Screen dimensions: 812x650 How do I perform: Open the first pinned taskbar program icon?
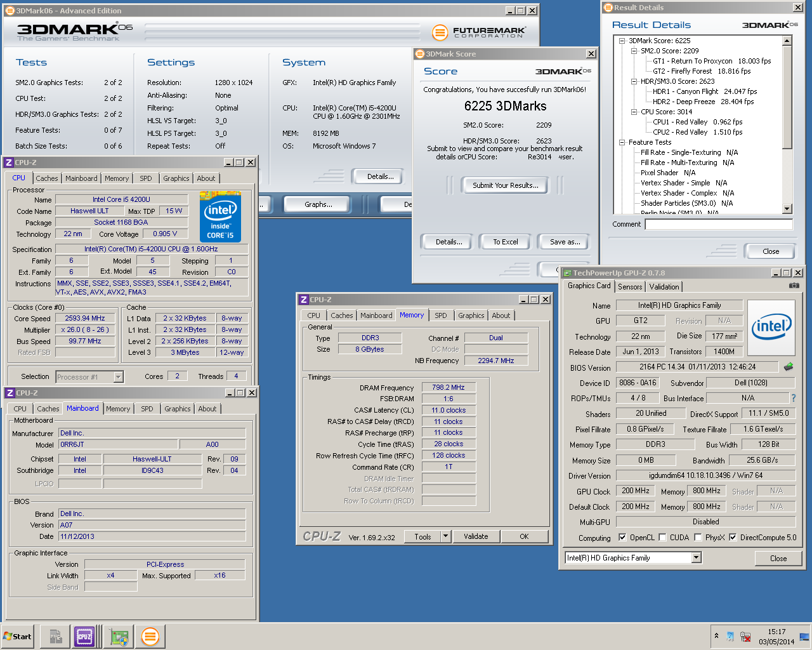click(x=55, y=637)
